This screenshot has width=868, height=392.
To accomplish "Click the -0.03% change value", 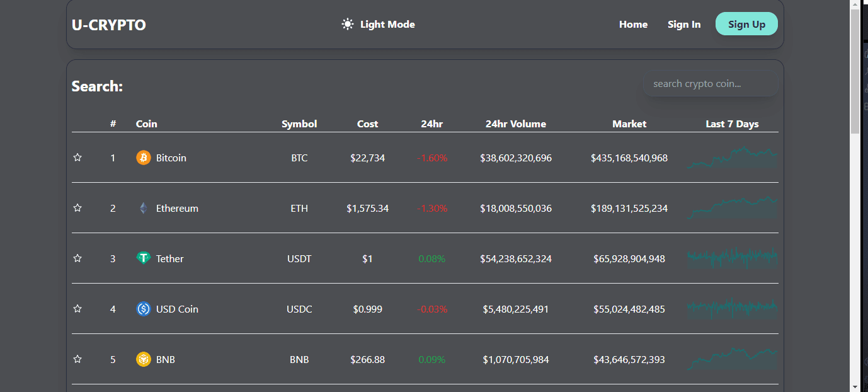I will click(431, 309).
